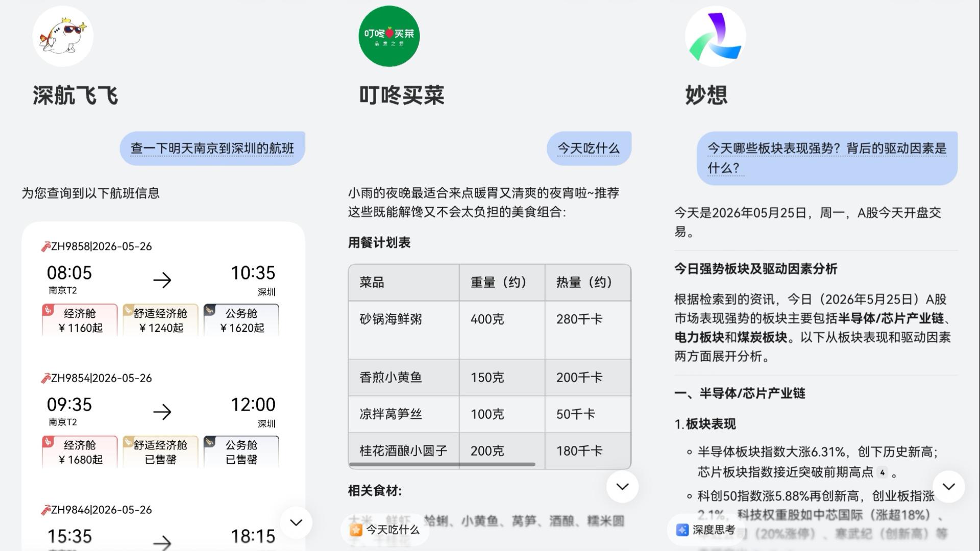
Task: Click the 10:35 arrival time
Action: 253,273
